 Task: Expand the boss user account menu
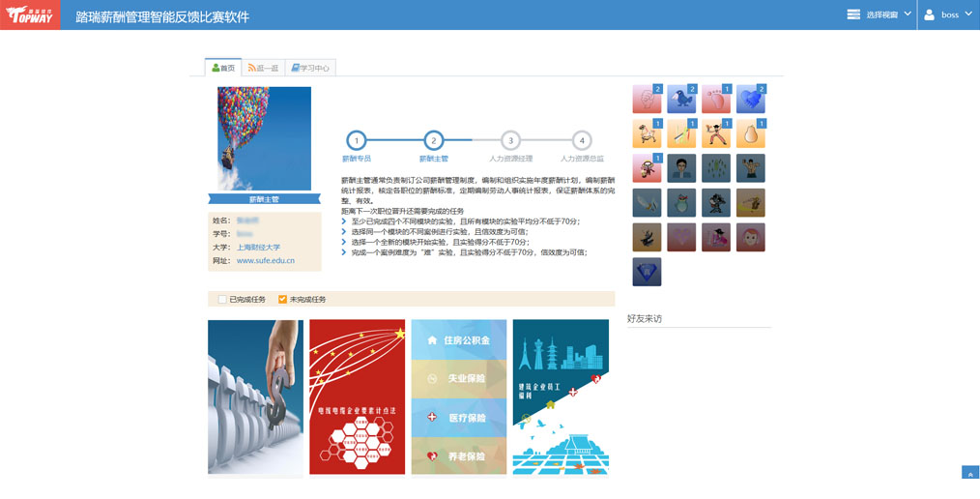tap(948, 15)
